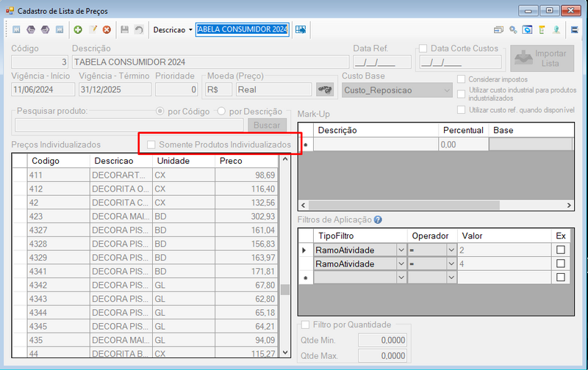
Task: Delete the record with the red X icon
Action: click(107, 29)
